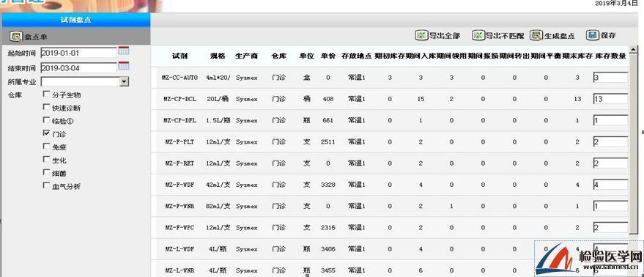Click the 导出全部 Excel export icon
Image resolution: width=644 pixels, height=277 pixels.
point(421,35)
